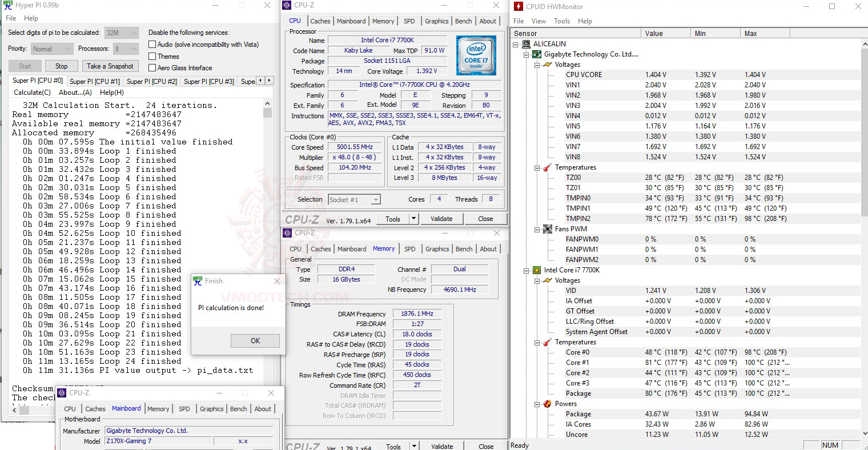Click the Hyper PI output scrollbar up arrow
868x450 pixels.
click(x=267, y=104)
